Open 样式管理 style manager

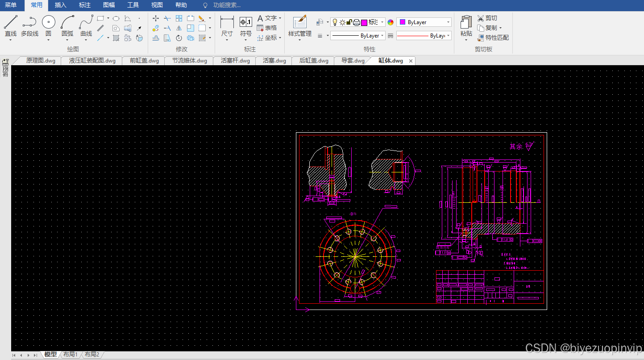[x=300, y=26]
